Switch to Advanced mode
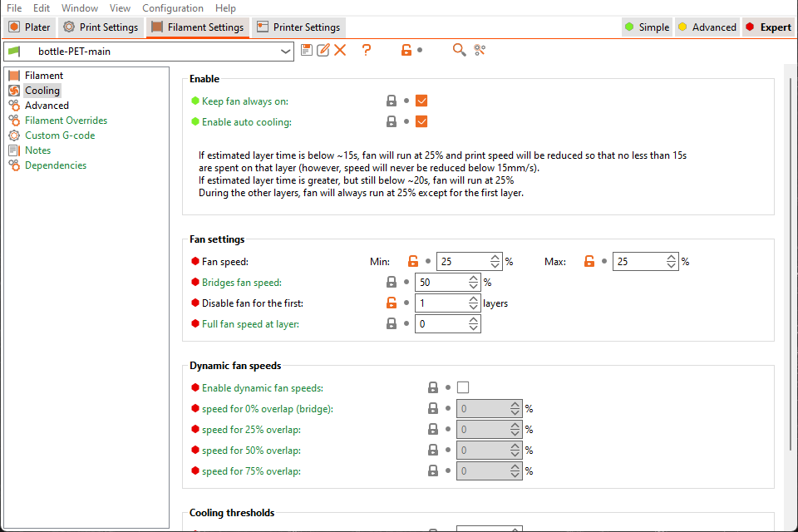Screen dimensions: 798x532 (707, 27)
